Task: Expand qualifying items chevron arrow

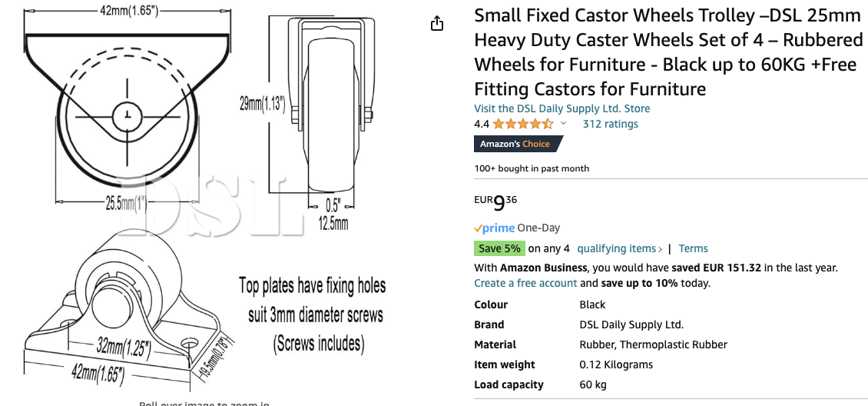Action: [661, 248]
